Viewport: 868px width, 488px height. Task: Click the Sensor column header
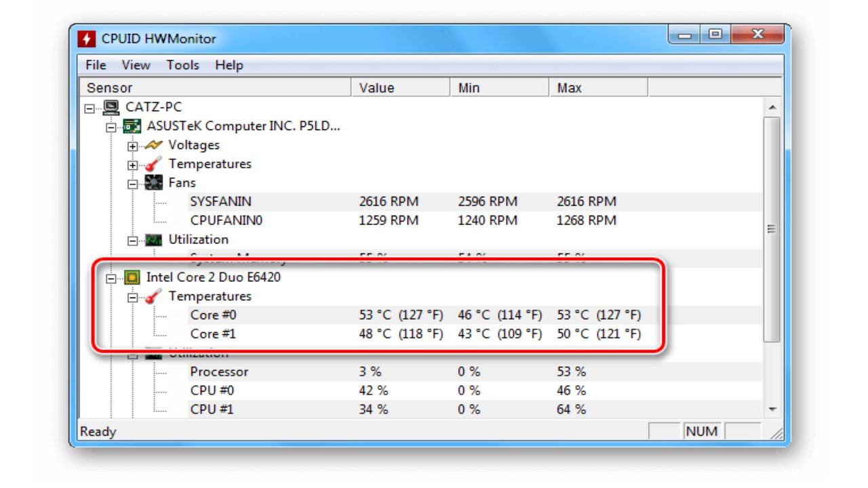click(216, 88)
